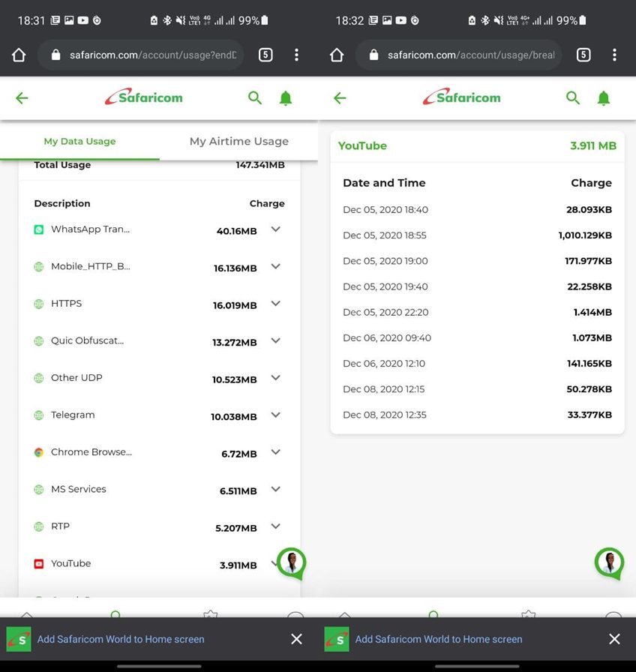The height and width of the screenshot is (672, 636).
Task: Tap the 99% battery indicator in left status bar
Action: pyautogui.click(x=253, y=20)
